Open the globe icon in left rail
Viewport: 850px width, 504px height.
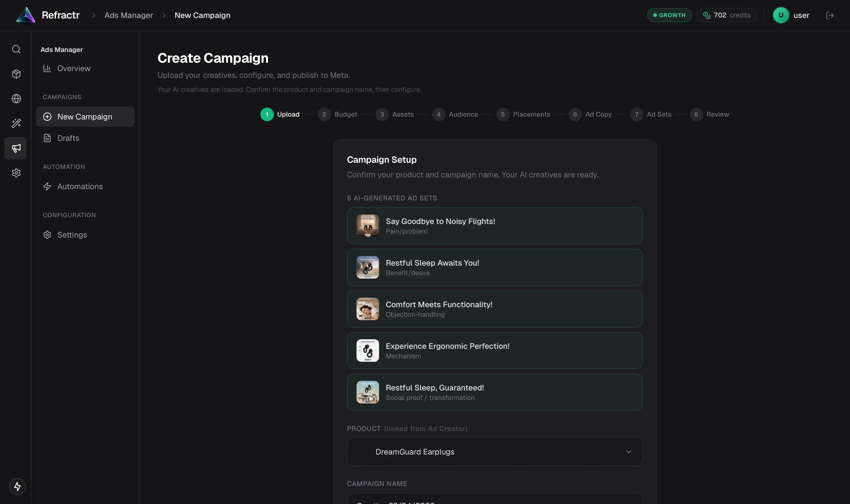tap(16, 98)
